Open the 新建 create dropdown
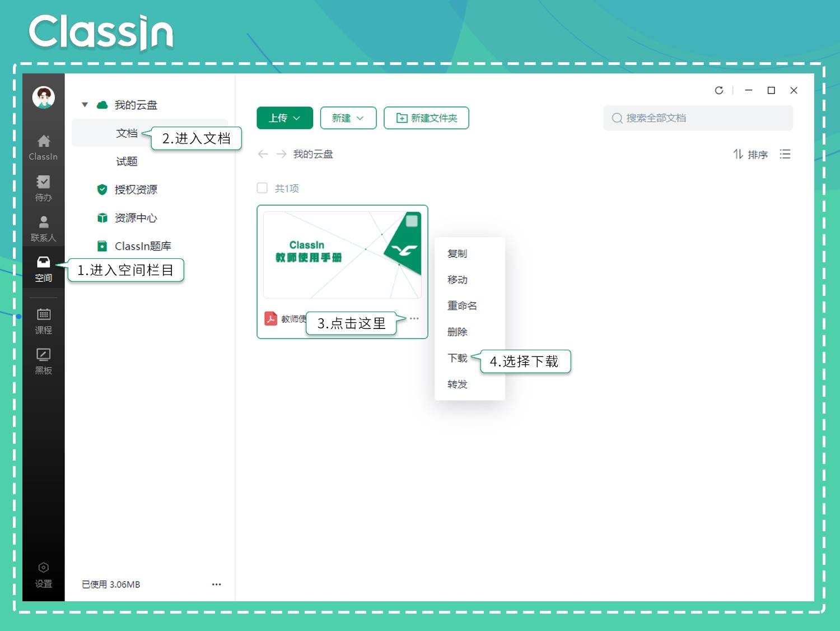Image resolution: width=840 pixels, height=631 pixels. (348, 118)
